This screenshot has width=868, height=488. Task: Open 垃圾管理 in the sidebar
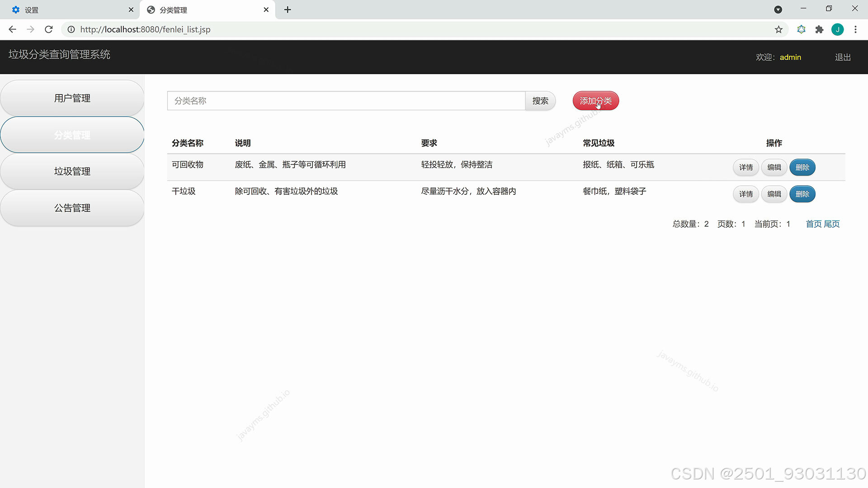(x=72, y=171)
